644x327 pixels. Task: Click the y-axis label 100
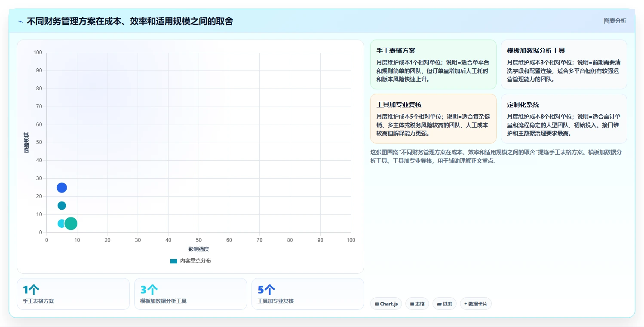pos(38,53)
